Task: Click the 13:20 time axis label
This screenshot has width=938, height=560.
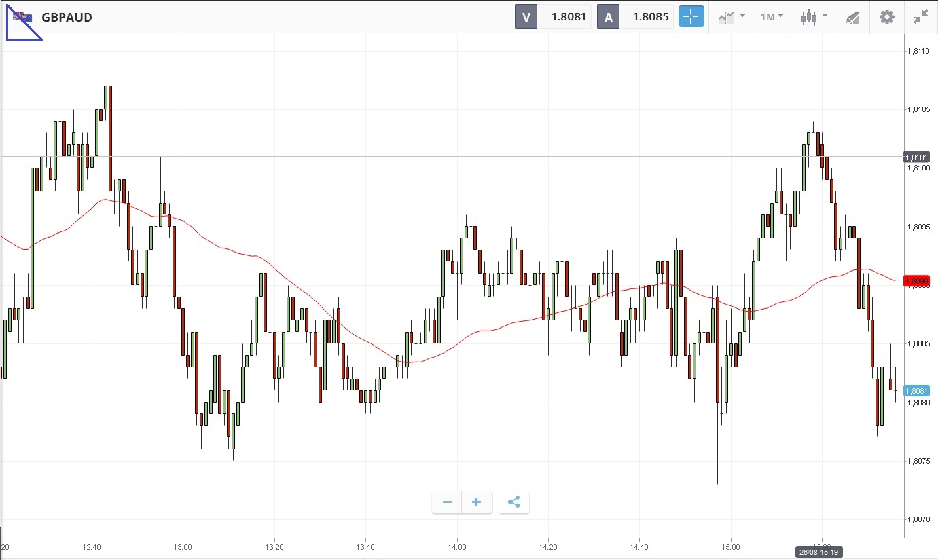Action: click(x=274, y=546)
